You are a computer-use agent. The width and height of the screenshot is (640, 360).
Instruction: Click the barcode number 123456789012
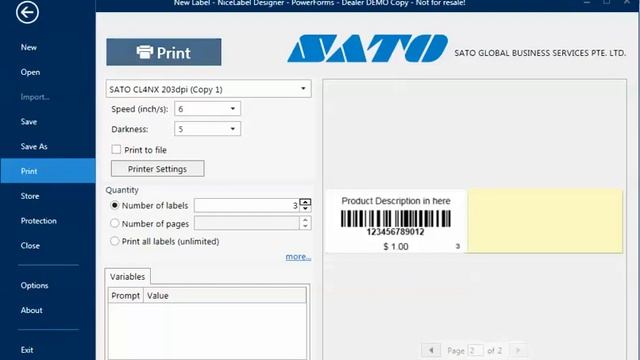coord(395,232)
